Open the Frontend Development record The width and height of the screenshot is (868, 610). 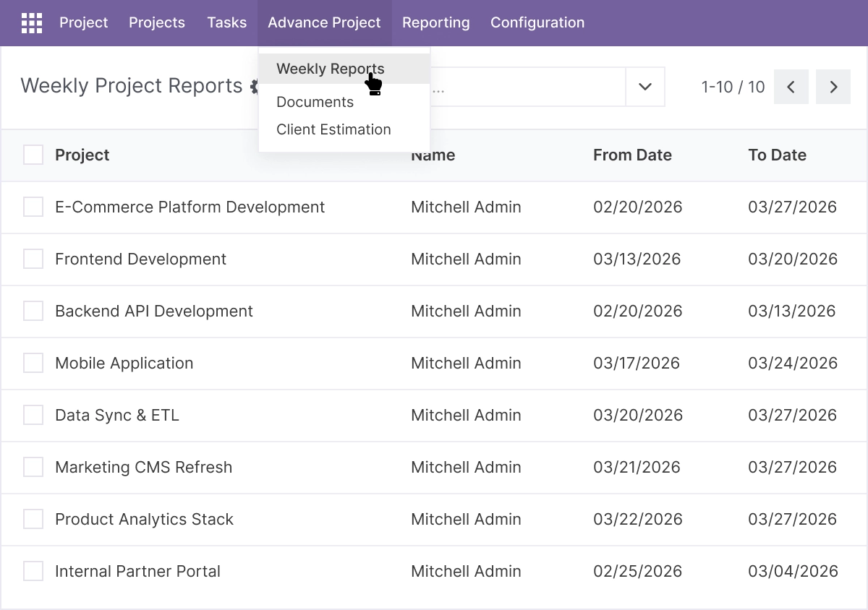point(140,259)
